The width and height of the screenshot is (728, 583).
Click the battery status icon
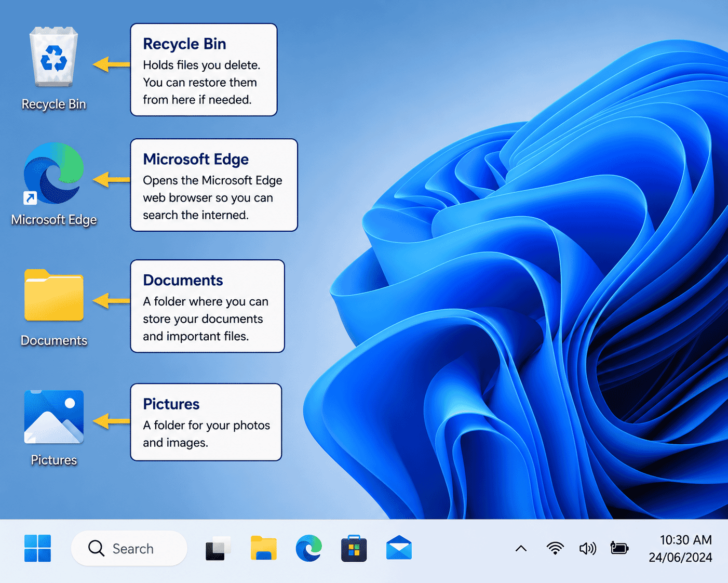tap(619, 548)
